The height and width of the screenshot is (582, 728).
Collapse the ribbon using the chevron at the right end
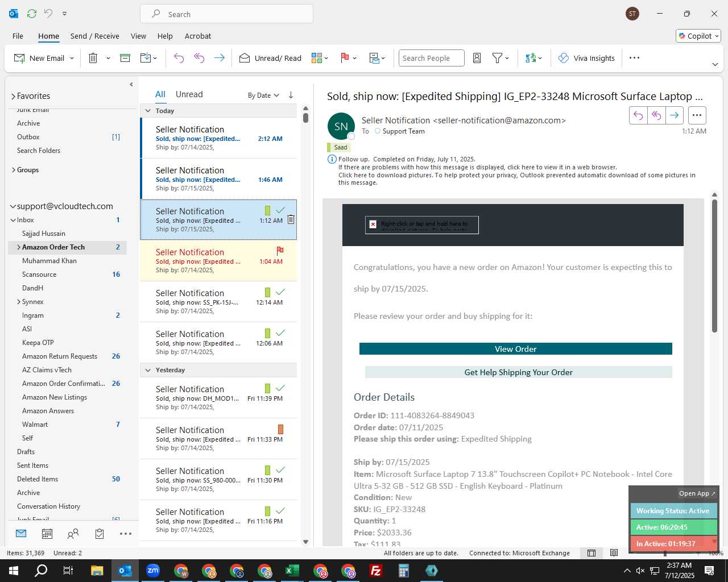coord(715,65)
